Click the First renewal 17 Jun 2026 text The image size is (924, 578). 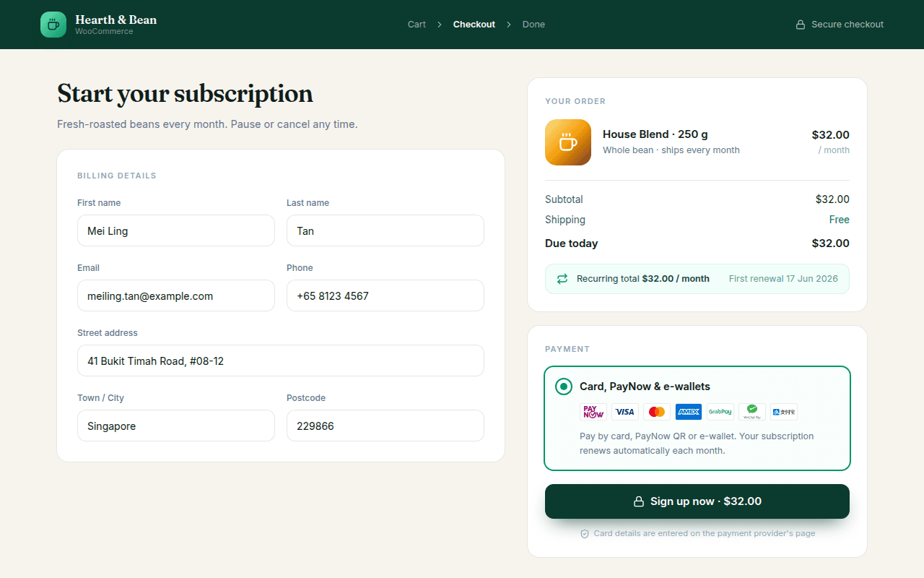783,279
